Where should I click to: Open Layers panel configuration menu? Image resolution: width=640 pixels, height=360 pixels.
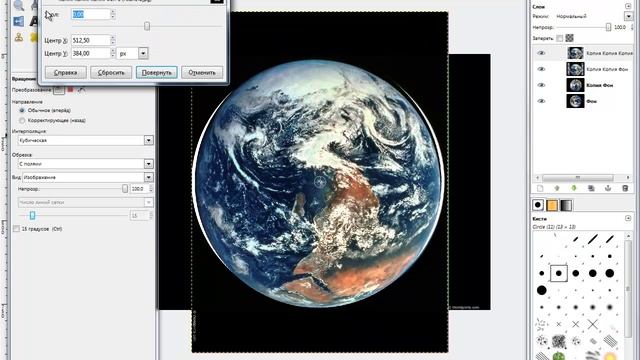pos(628,6)
